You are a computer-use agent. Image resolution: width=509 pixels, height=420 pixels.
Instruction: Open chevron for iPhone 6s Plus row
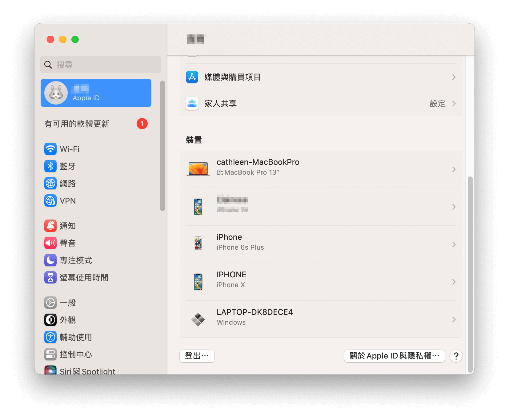pyautogui.click(x=454, y=244)
